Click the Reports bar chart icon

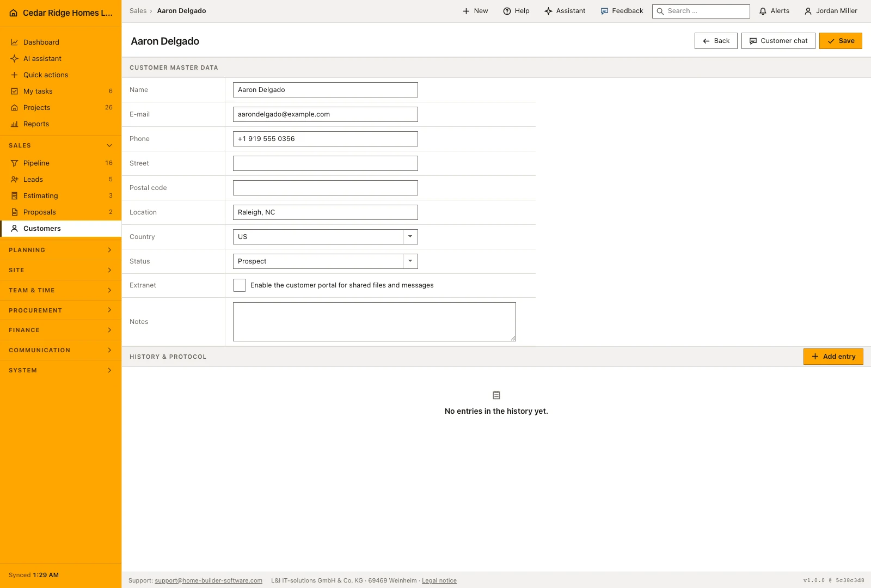coord(15,124)
